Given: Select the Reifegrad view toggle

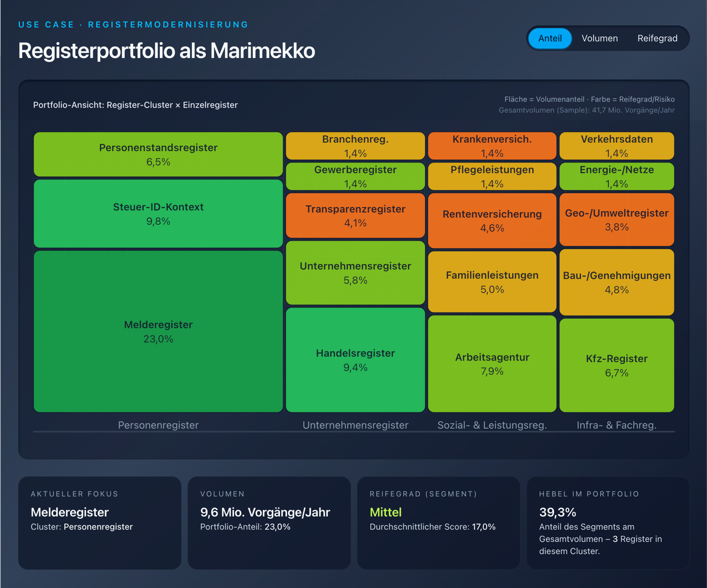Looking at the screenshot, I should (657, 38).
